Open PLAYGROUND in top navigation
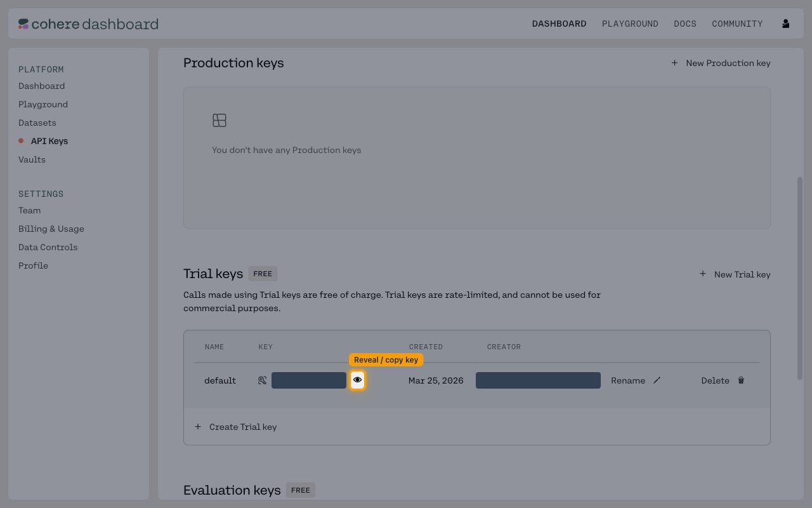Image resolution: width=812 pixels, height=508 pixels. [630, 23]
